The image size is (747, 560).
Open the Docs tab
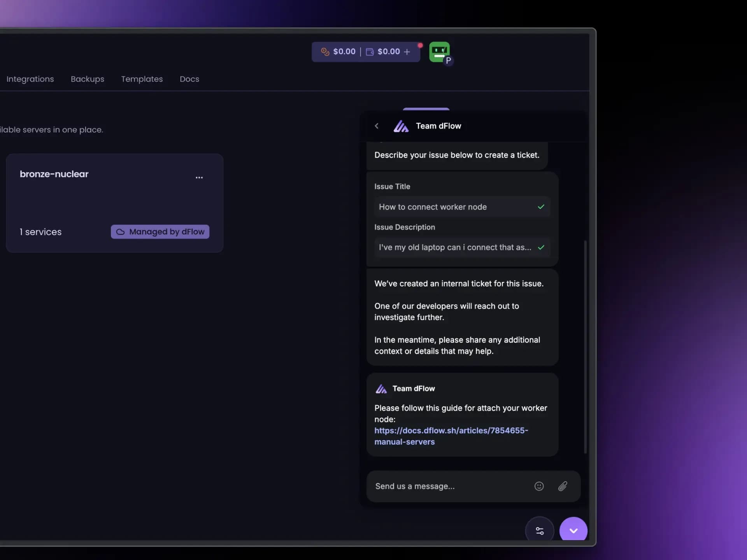[x=189, y=79]
